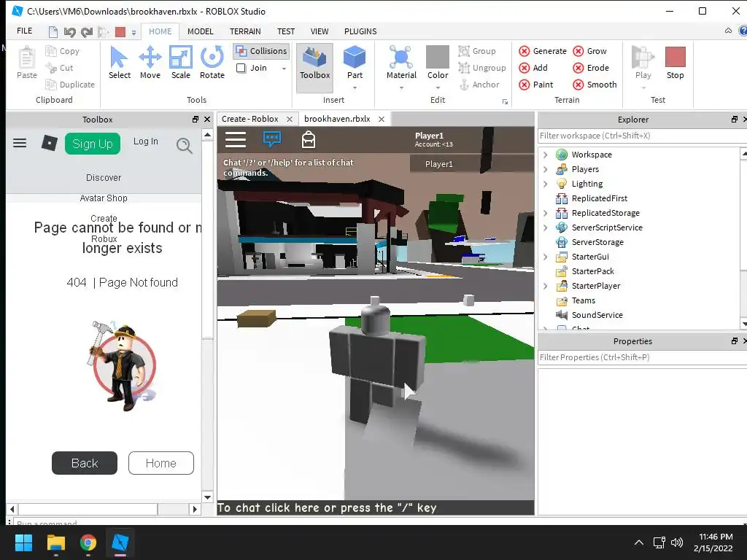Screen dimensions: 747x560
Task: Activate the Rotate tool
Action: pyautogui.click(x=212, y=63)
